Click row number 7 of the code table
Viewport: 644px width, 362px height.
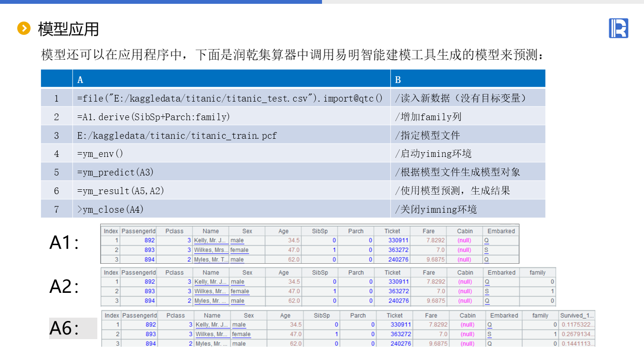click(56, 209)
